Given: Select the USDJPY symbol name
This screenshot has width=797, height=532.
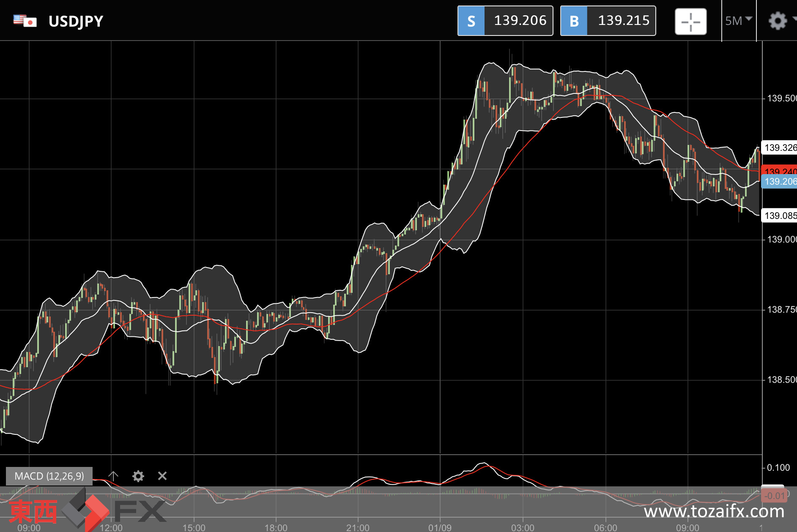Looking at the screenshot, I should (x=76, y=21).
